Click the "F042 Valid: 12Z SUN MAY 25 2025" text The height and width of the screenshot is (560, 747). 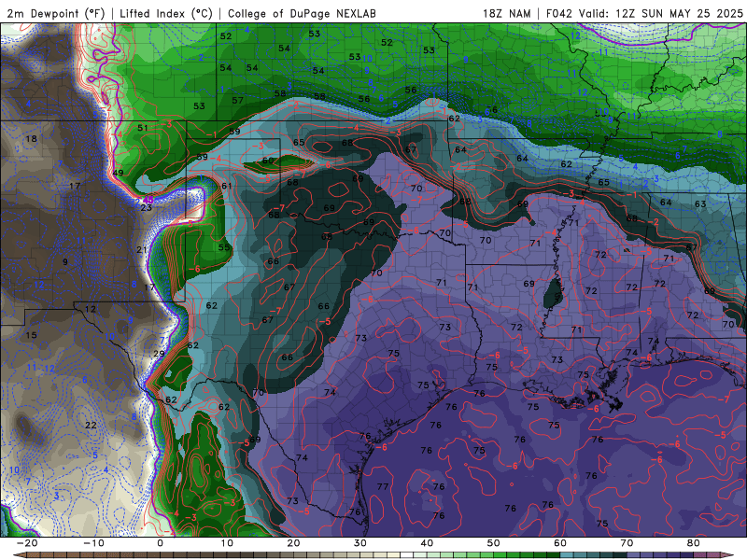coord(644,13)
